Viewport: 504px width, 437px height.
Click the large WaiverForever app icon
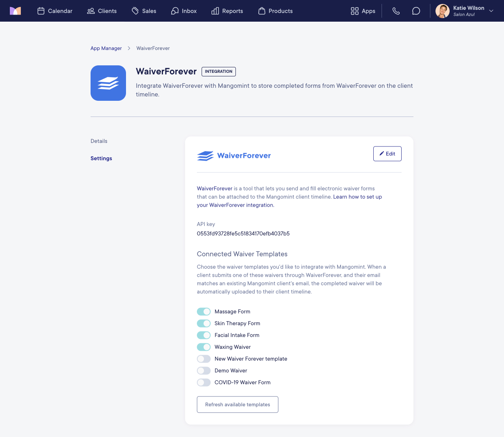pyautogui.click(x=108, y=83)
